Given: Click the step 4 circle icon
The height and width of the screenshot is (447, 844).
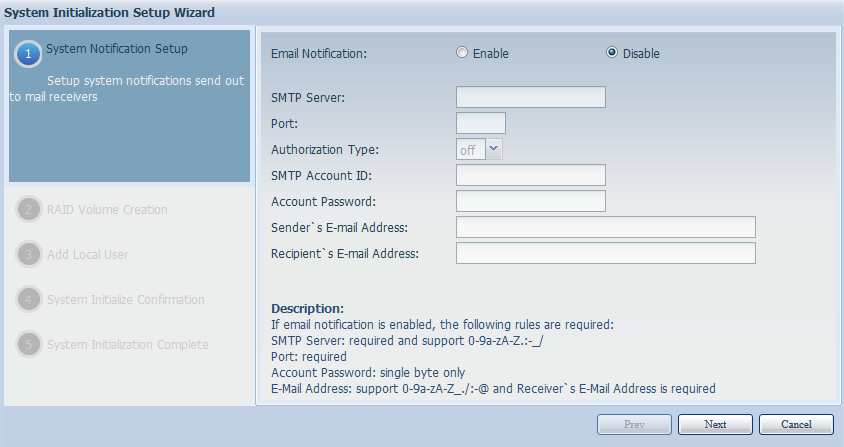Looking at the screenshot, I should (30, 300).
